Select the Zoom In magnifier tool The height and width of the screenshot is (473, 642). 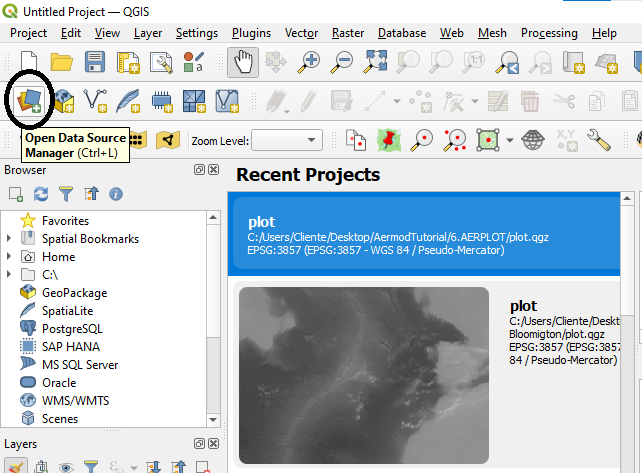pos(308,62)
